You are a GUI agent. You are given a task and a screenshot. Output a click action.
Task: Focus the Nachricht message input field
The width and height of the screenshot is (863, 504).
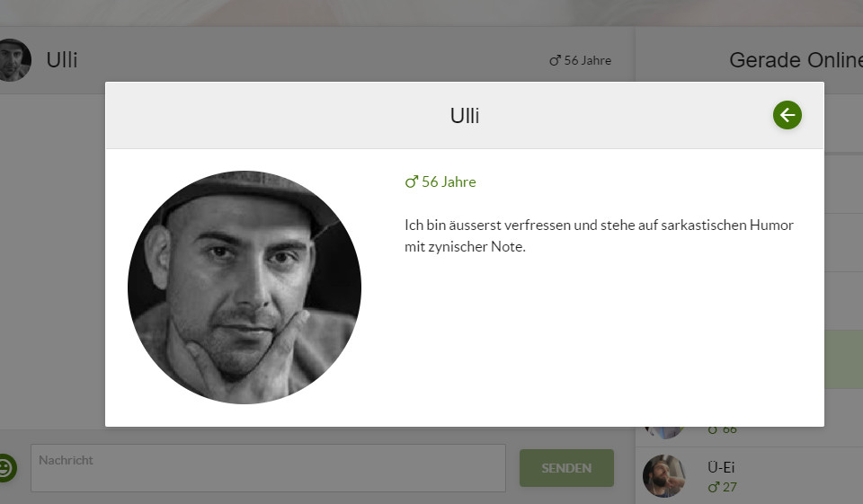268,468
